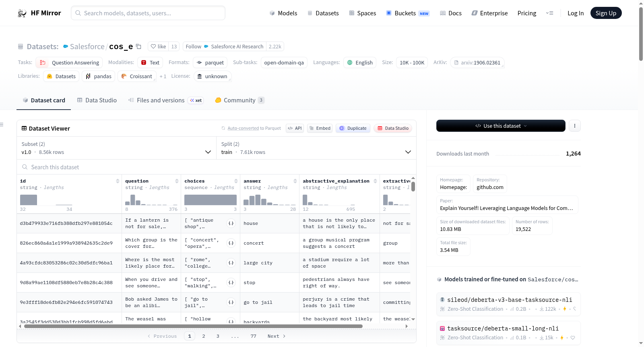Click the parquet format tag
Image resolution: width=644 pixels, height=347 pixels.
pyautogui.click(x=210, y=62)
